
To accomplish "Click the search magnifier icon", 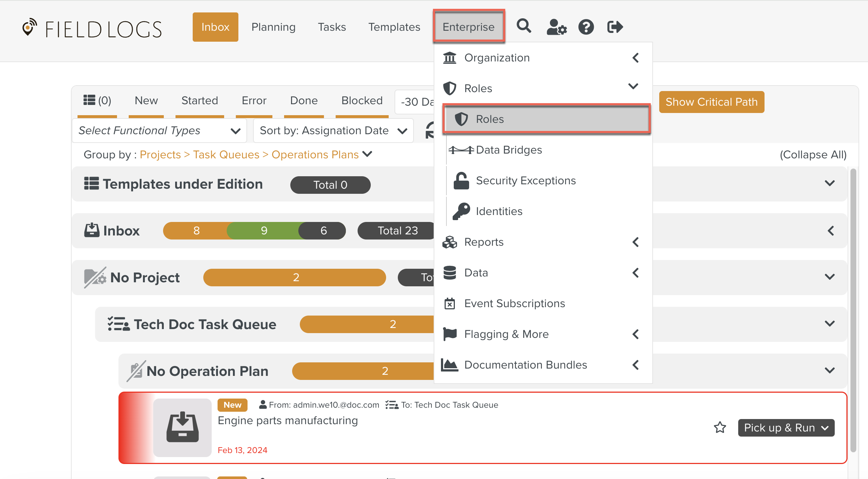I will coord(524,26).
